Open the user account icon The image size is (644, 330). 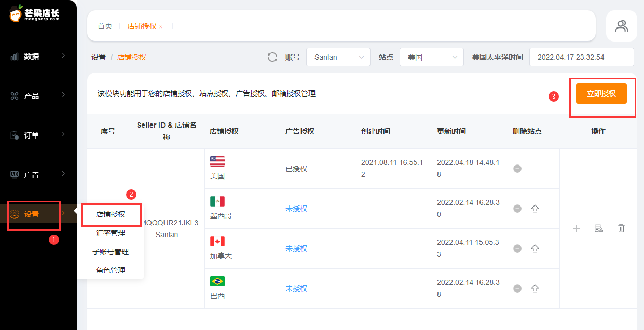click(x=622, y=26)
